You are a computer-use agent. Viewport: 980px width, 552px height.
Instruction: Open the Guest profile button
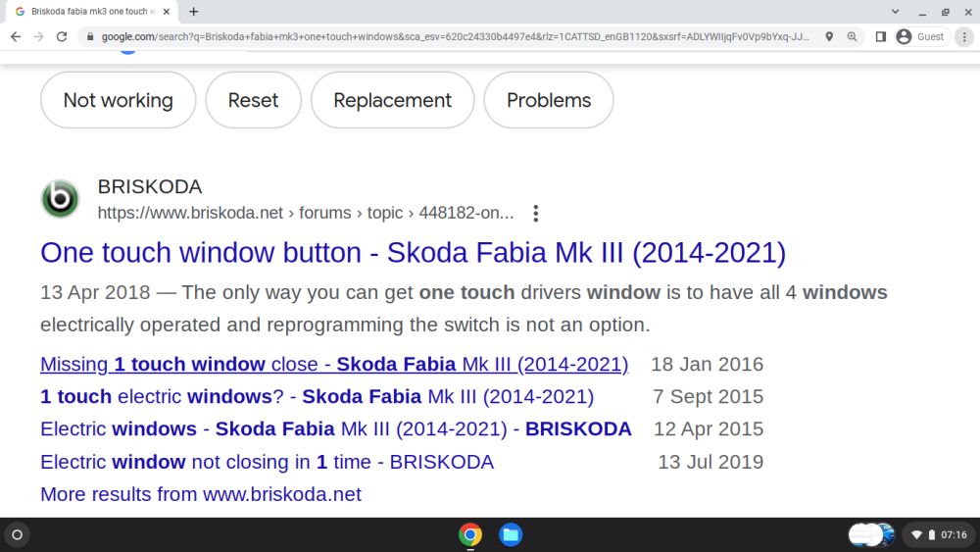click(921, 37)
